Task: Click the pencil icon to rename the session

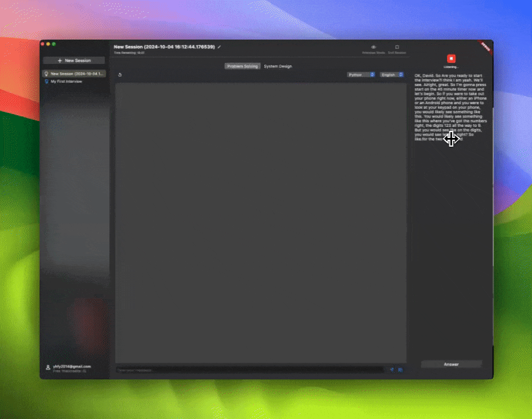Action: pyautogui.click(x=220, y=47)
